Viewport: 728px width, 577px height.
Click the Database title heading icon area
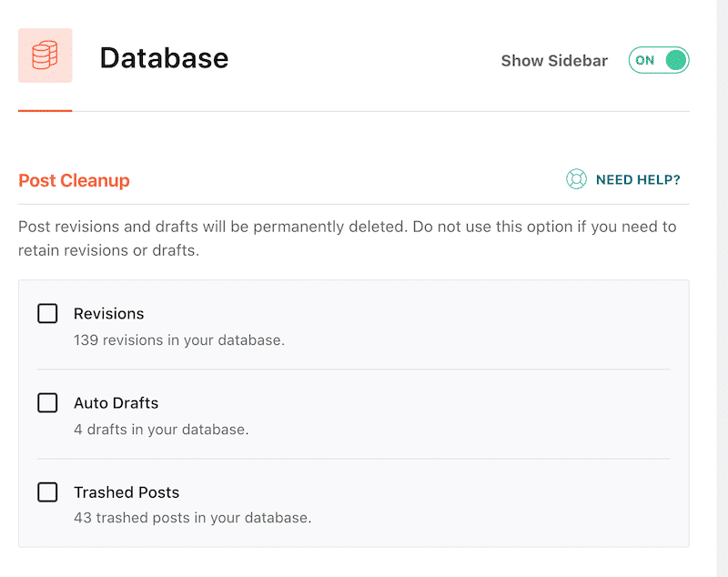point(164,58)
